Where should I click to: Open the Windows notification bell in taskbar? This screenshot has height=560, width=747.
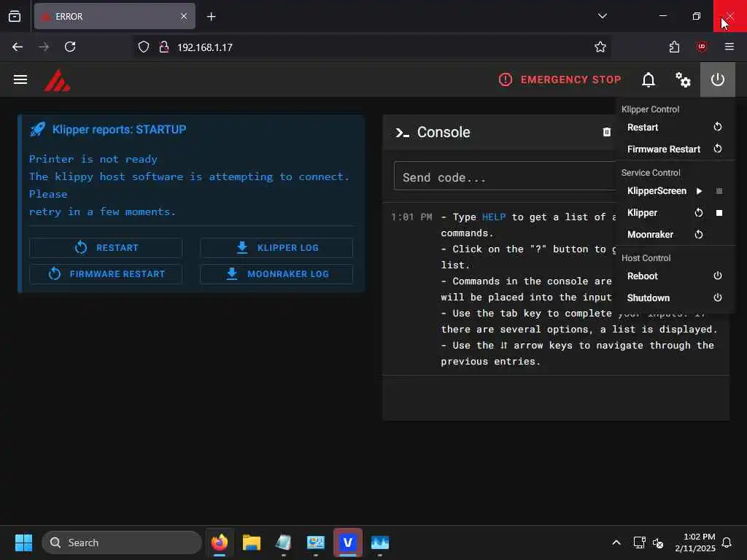(x=727, y=542)
